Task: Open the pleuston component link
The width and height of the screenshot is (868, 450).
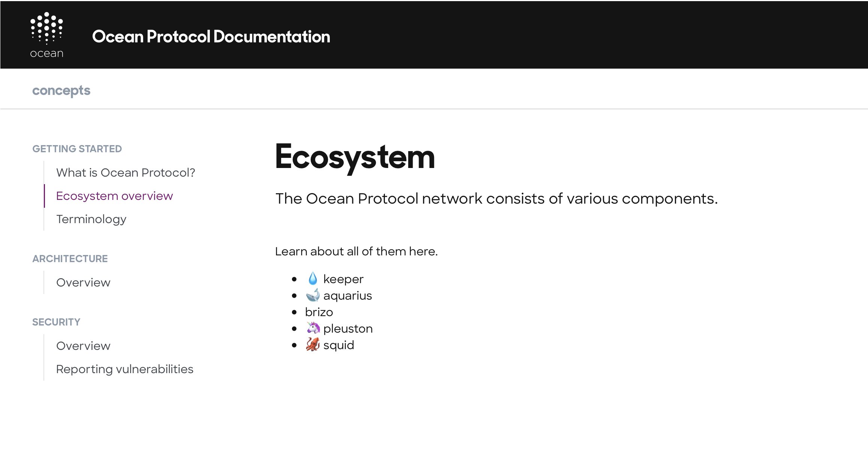Action: tap(348, 328)
